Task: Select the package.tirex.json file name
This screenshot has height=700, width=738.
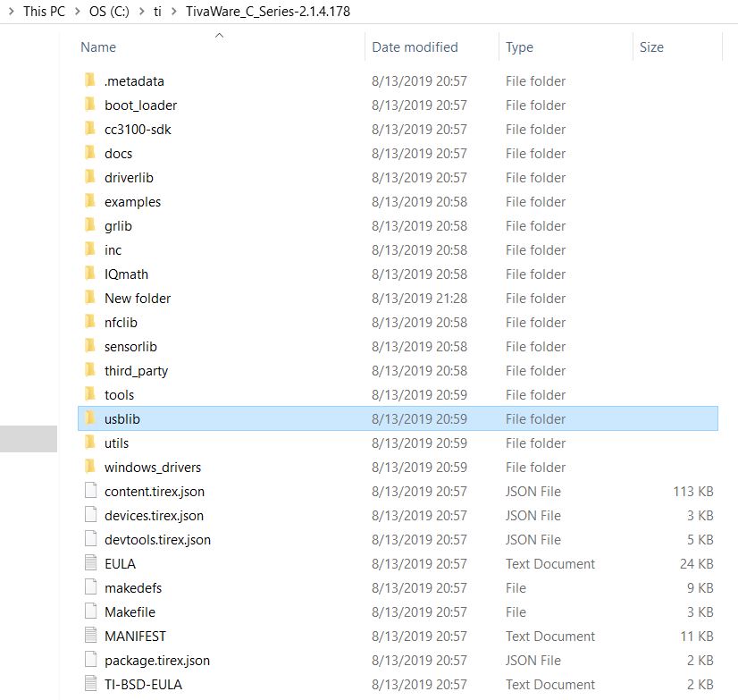Action: [x=157, y=661]
